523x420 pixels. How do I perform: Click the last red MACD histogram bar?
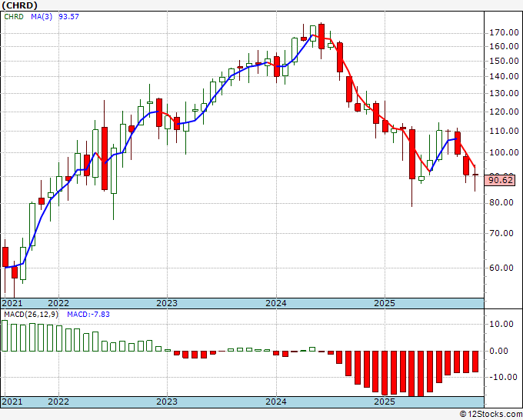coord(475,362)
